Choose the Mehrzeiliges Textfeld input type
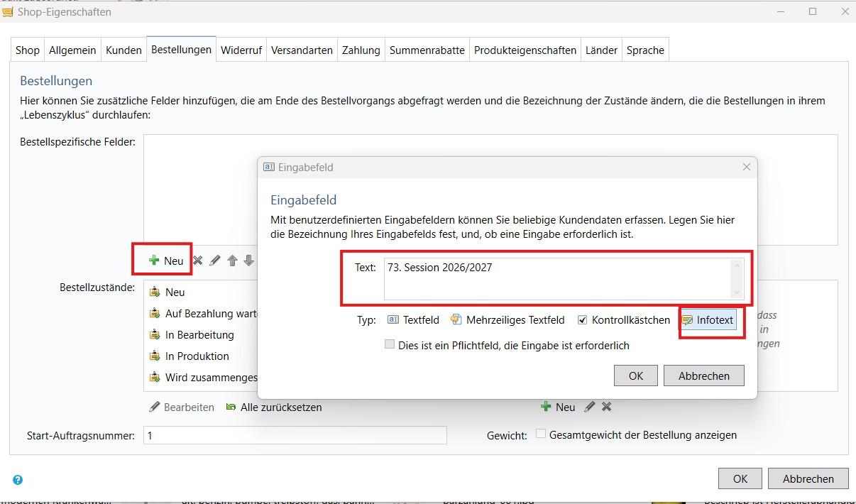856x504 pixels. click(x=507, y=320)
